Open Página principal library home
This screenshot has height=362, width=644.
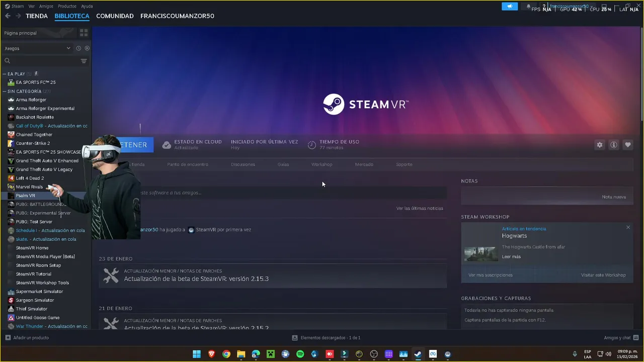click(38, 33)
